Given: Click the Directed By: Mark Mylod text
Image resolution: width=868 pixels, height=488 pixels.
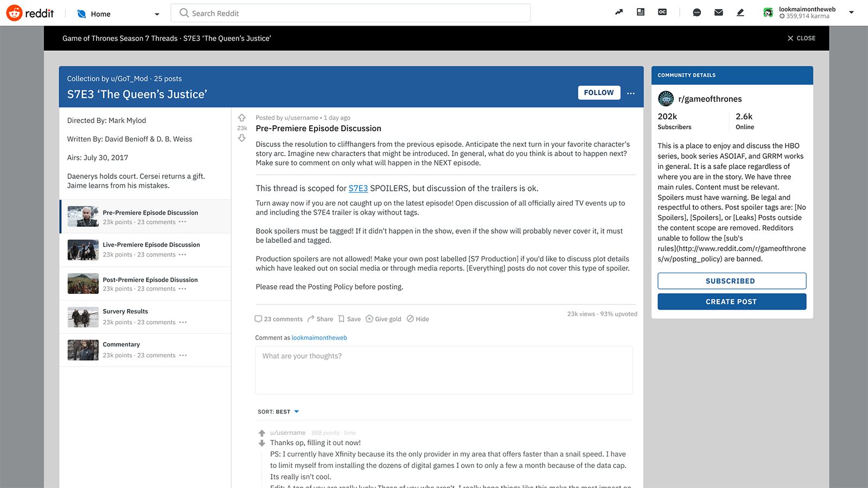Looking at the screenshot, I should point(106,120).
